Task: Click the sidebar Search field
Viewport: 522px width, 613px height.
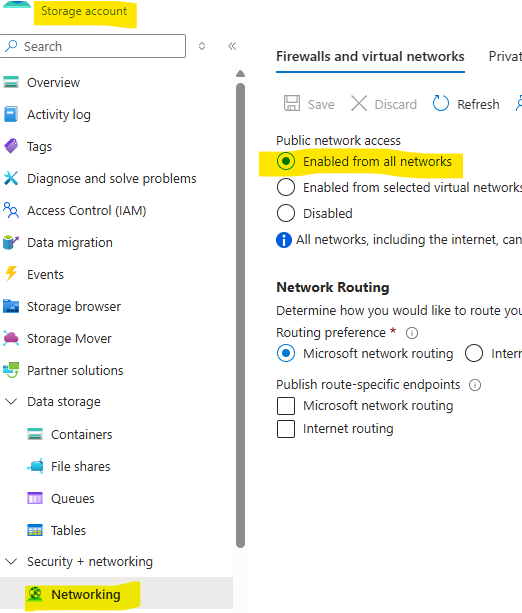Action: (x=93, y=46)
